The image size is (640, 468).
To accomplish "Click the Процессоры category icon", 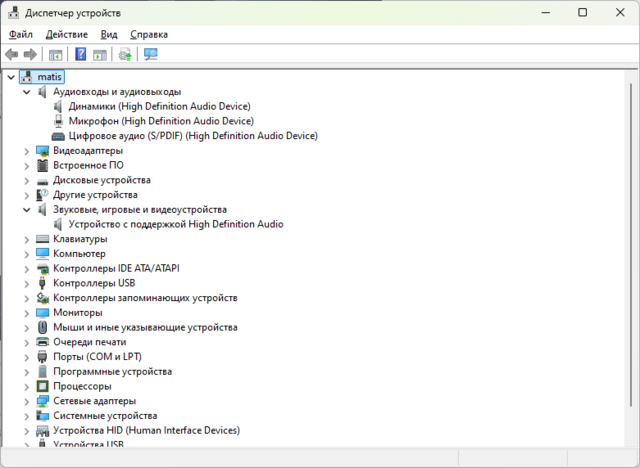I will pyautogui.click(x=43, y=386).
